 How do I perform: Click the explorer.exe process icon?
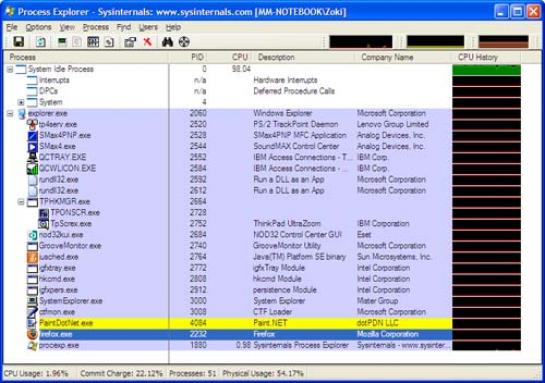pyautogui.click(x=22, y=113)
